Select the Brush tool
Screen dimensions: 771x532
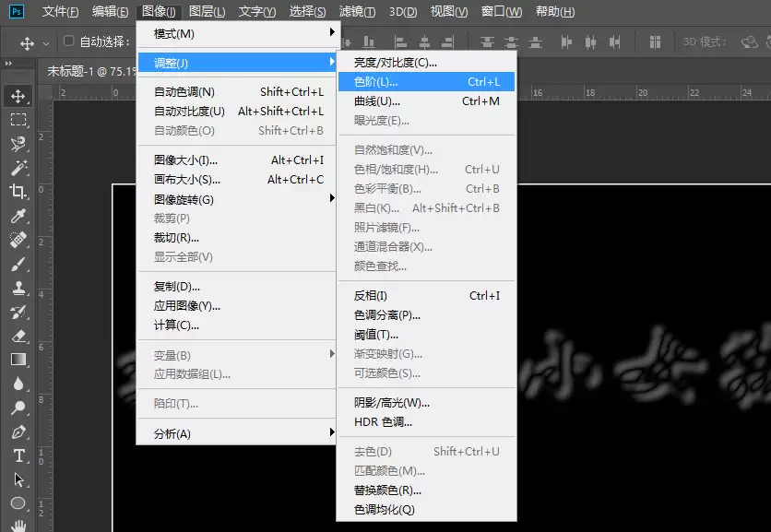(18, 264)
